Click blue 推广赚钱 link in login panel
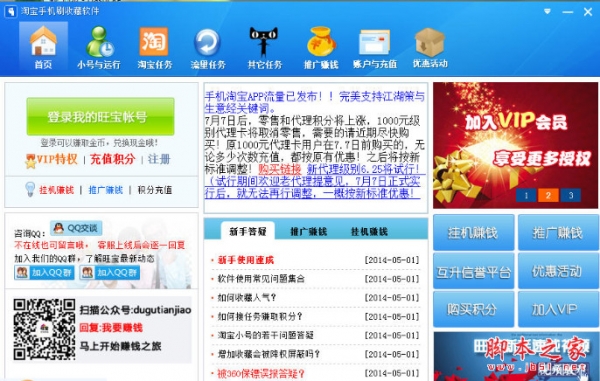 [106, 190]
